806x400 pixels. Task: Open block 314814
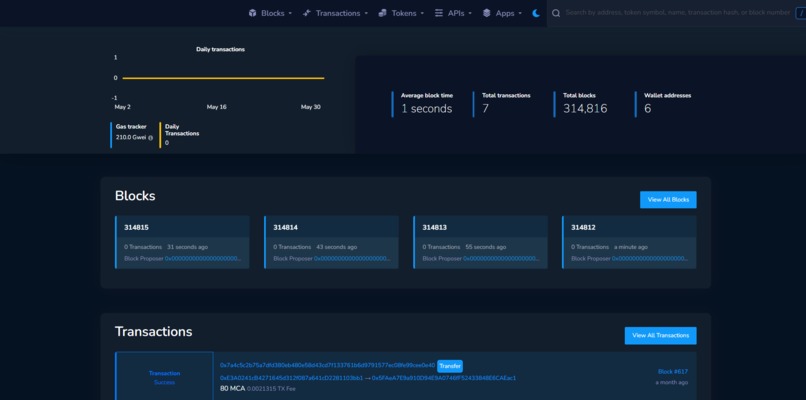[x=285, y=227]
